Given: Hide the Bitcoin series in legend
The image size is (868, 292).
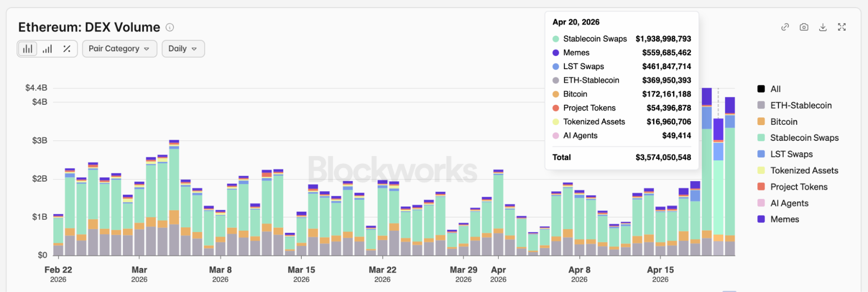Looking at the screenshot, I should tap(783, 122).
